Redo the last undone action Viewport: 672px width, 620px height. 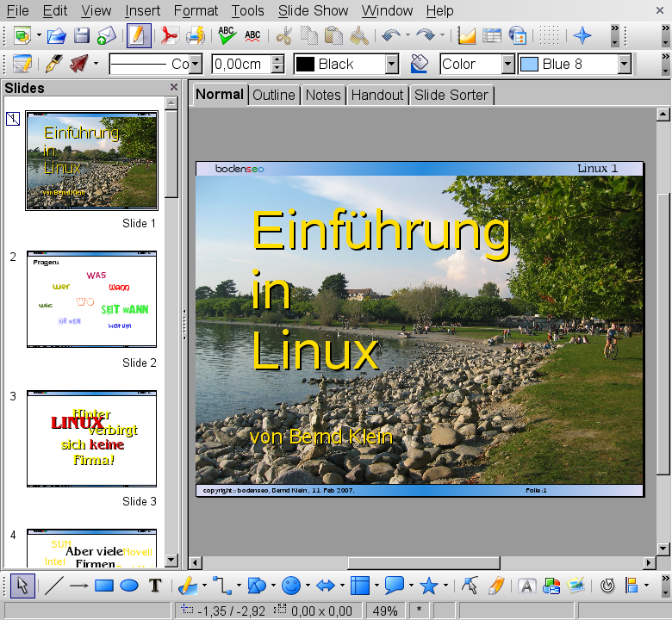(x=426, y=35)
